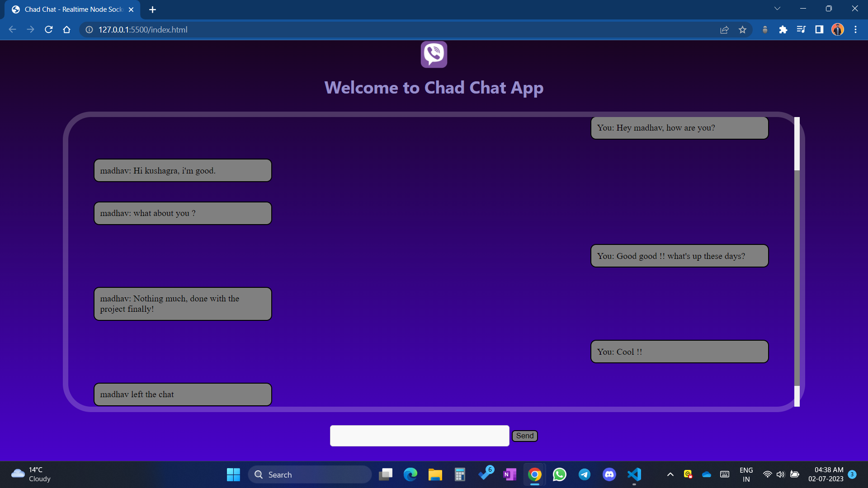The width and height of the screenshot is (868, 488).
Task: Bookmark the page using the star icon
Action: (743, 29)
